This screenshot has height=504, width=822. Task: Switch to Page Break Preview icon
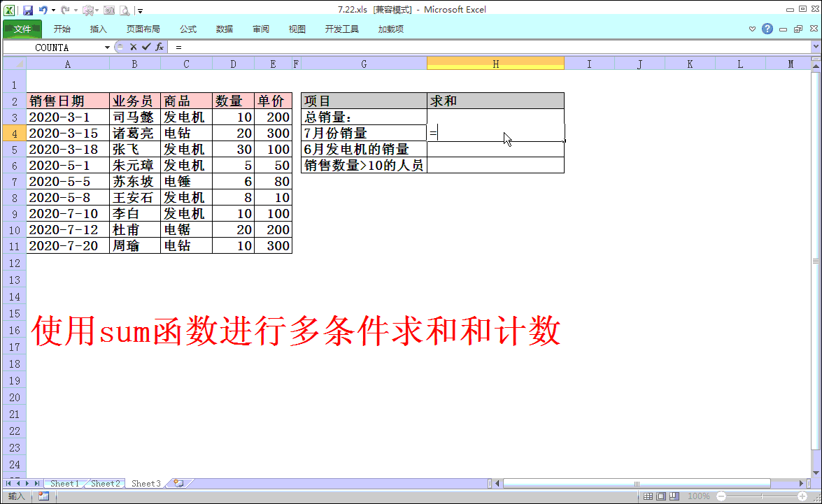674,496
